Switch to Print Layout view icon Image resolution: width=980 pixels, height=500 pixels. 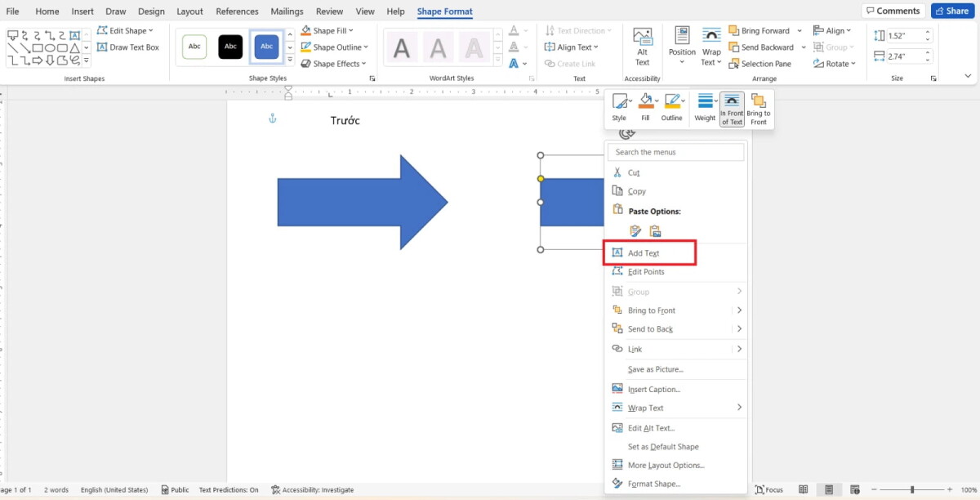829,489
